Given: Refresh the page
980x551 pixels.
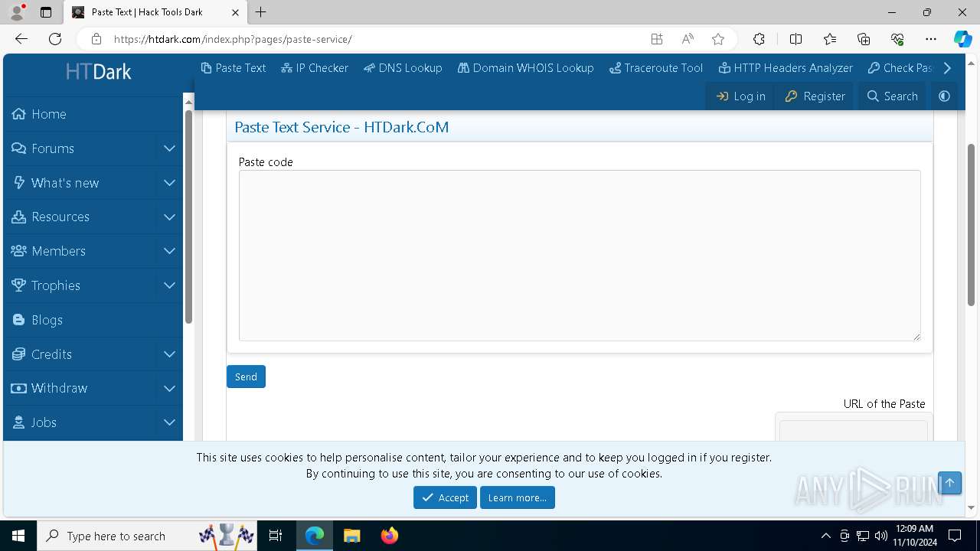Looking at the screenshot, I should pyautogui.click(x=55, y=39).
